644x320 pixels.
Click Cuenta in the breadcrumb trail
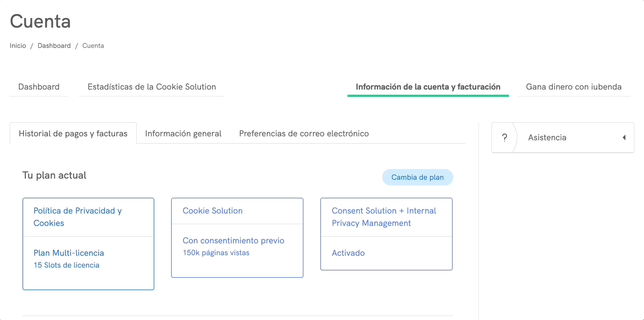(93, 46)
